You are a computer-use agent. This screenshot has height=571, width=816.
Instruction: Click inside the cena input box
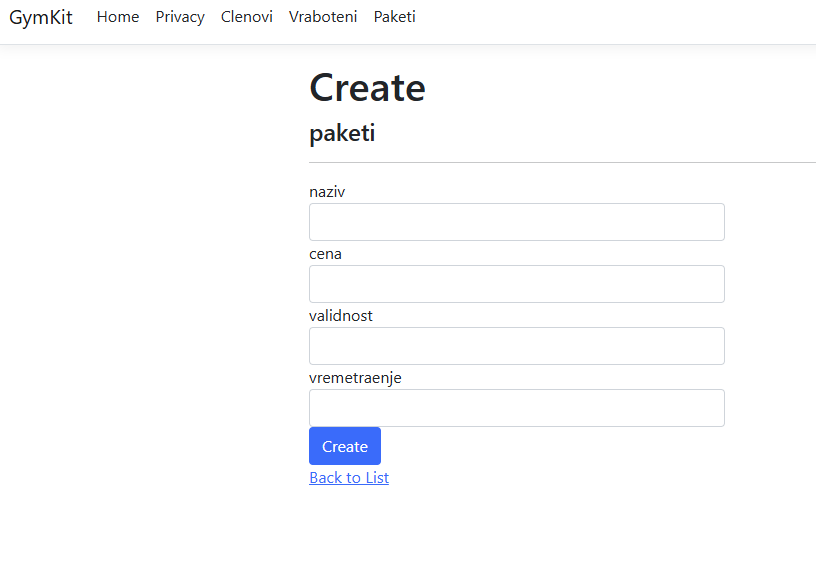click(x=517, y=284)
